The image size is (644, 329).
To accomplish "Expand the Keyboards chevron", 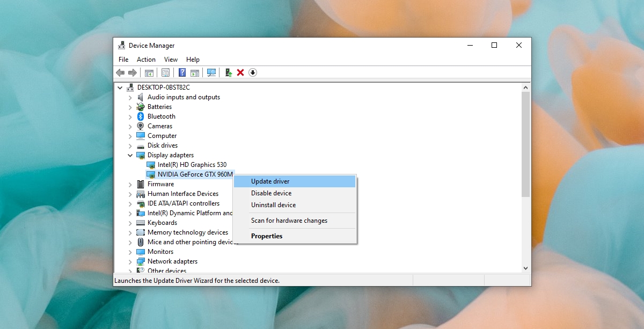I will click(x=130, y=223).
